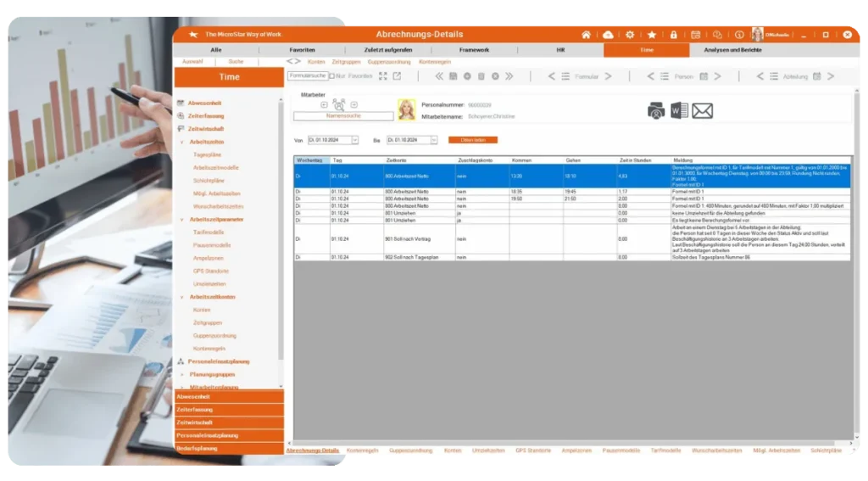The image size is (868, 481).
Task: Click the printer icon
Action: pos(656,111)
